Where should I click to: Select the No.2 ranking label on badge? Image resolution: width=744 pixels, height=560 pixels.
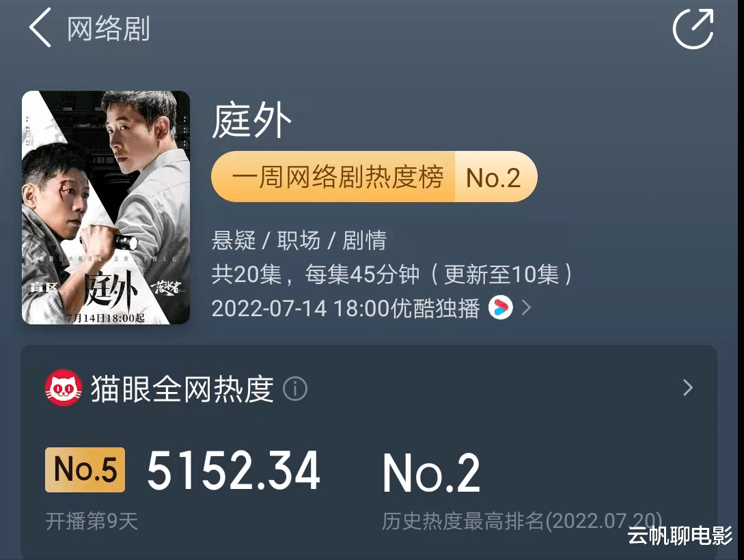[x=493, y=178]
